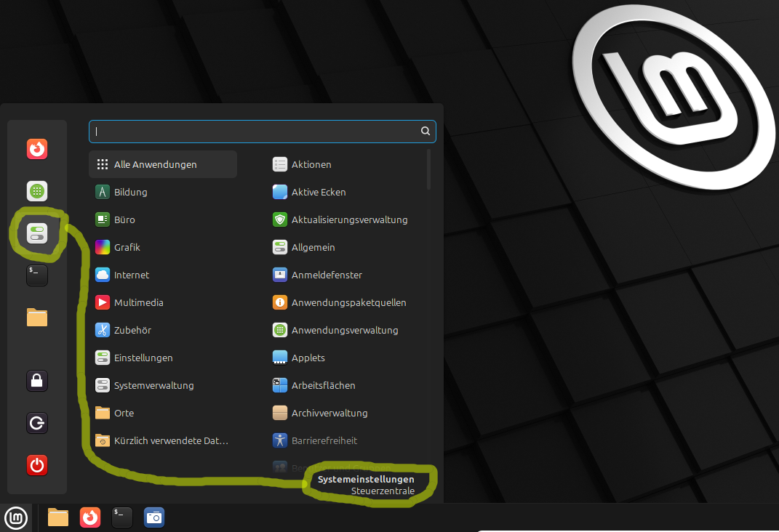Open Kürzlich verwendete Dateien category
The height and width of the screenshot is (532, 779).
click(162, 440)
